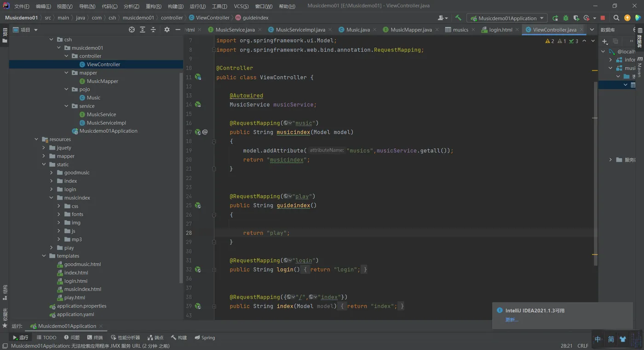This screenshot has height=350, width=644.
Task: Click guideindex in the breadcrumb bar
Action: (x=255, y=17)
